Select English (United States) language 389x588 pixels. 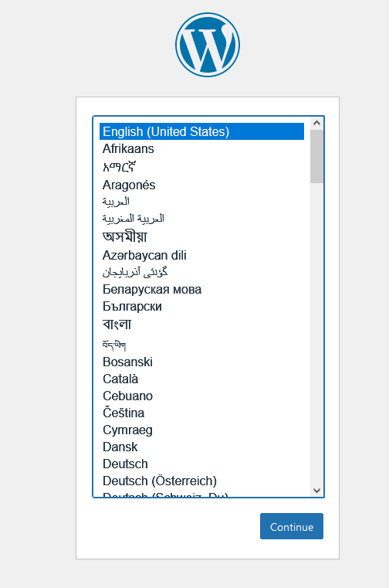click(x=201, y=131)
